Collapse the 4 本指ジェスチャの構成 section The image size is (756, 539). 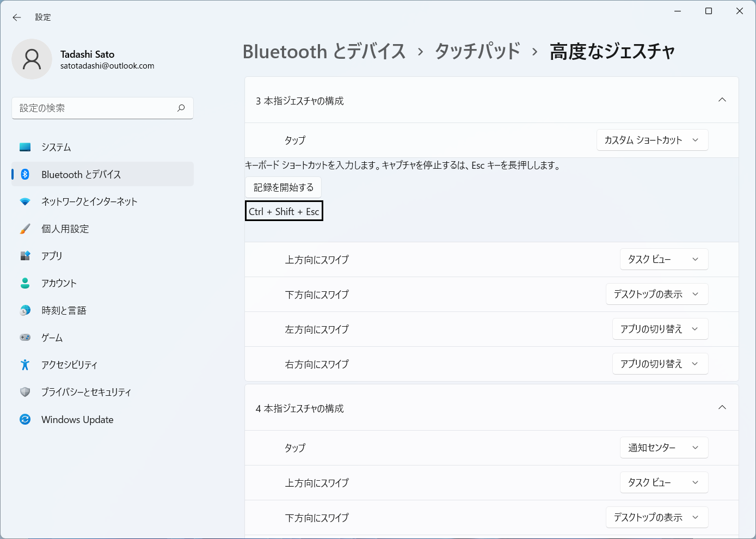(722, 408)
